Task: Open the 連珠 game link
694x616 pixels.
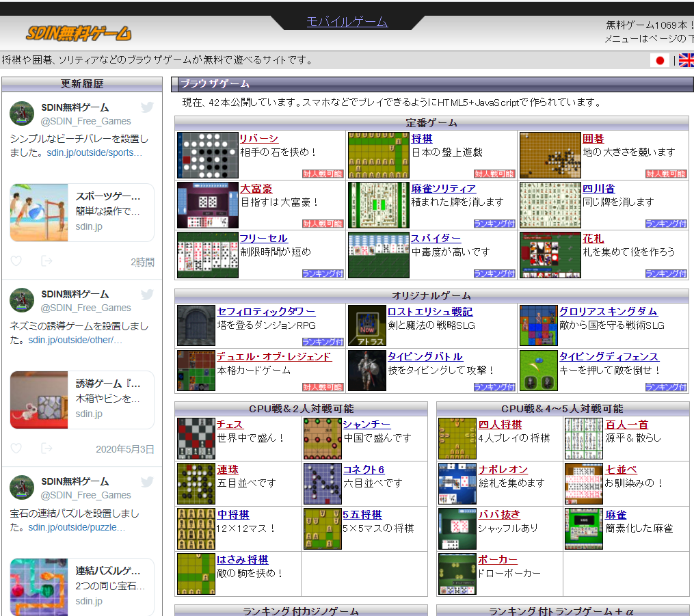Action: click(228, 470)
